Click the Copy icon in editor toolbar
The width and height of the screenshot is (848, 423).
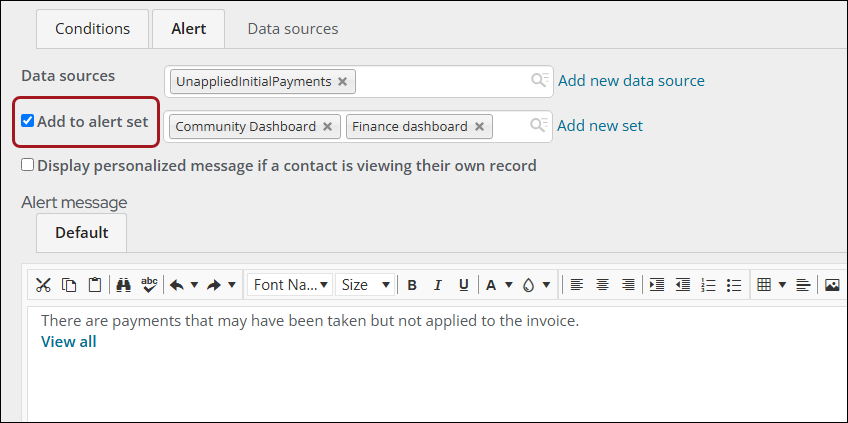coord(69,285)
